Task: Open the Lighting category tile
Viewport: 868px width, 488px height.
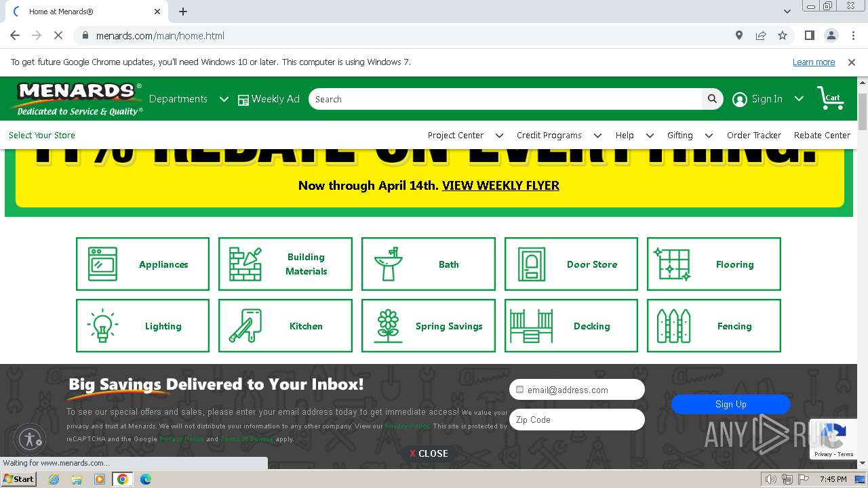Action: [x=142, y=326]
